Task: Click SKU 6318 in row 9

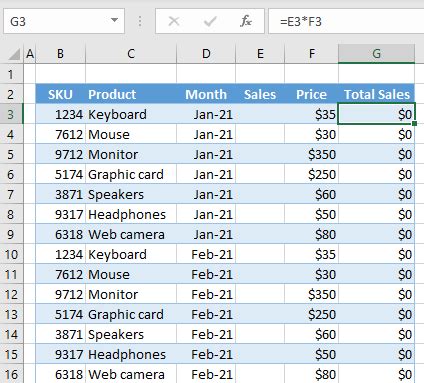Action: coord(60,234)
